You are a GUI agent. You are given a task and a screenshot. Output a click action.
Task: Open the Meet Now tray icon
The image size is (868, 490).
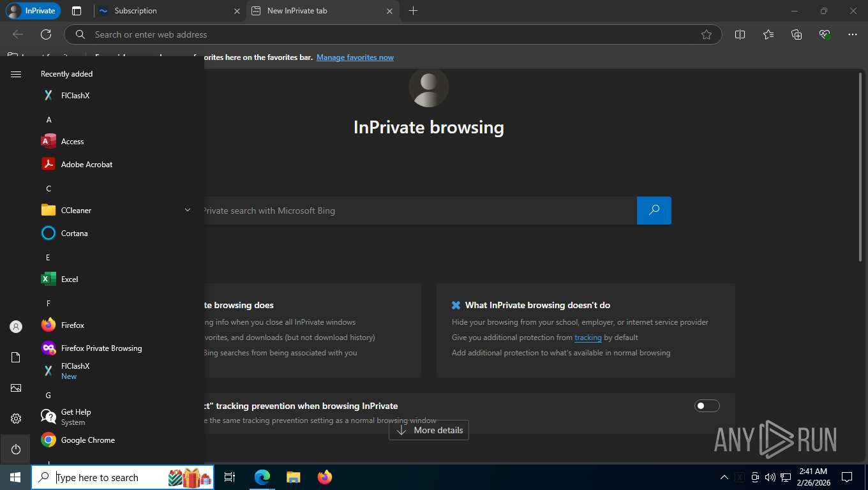point(755,477)
